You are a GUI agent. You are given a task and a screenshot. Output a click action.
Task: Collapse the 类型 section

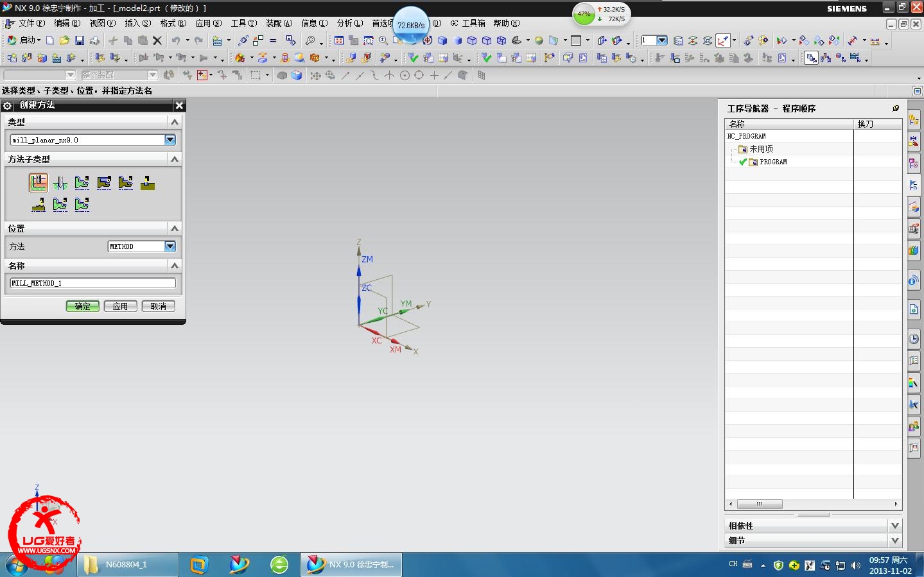(x=174, y=121)
